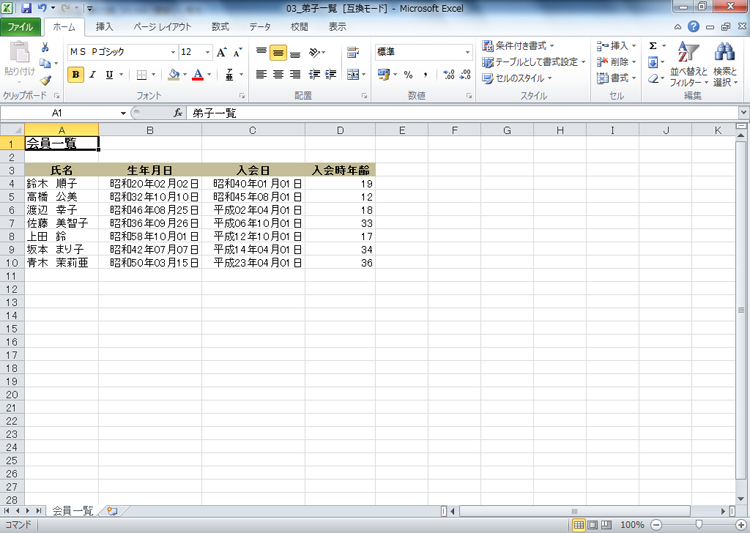Expand the formula bar

[743, 113]
